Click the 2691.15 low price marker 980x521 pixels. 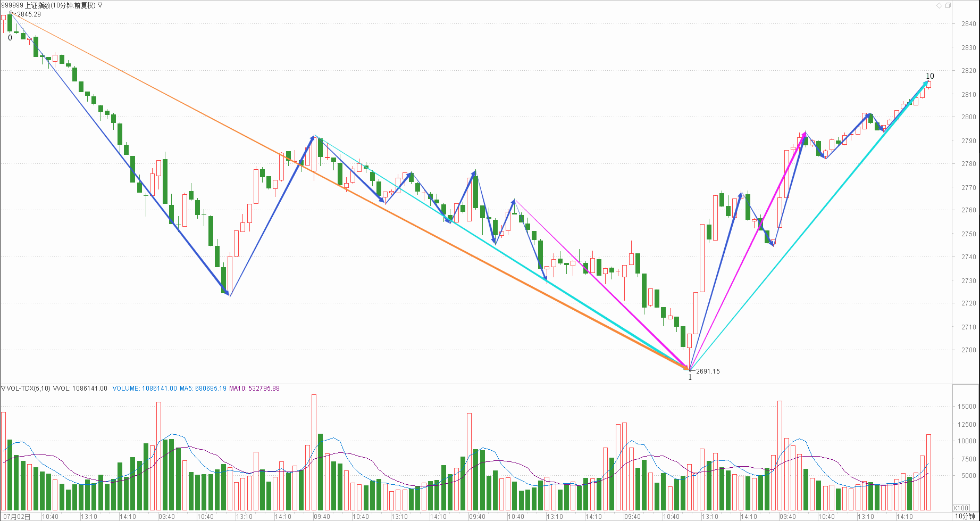(x=708, y=371)
